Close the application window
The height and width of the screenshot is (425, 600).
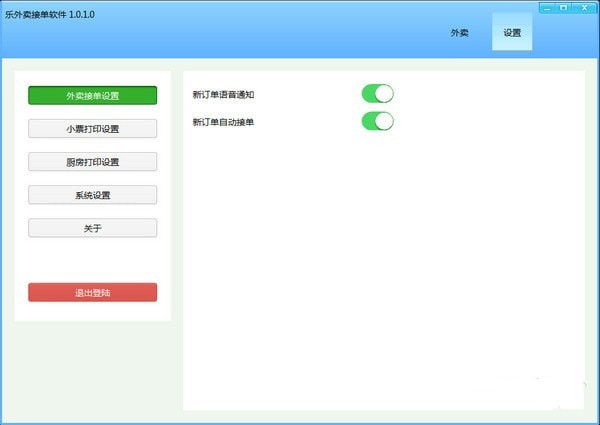[x=584, y=8]
